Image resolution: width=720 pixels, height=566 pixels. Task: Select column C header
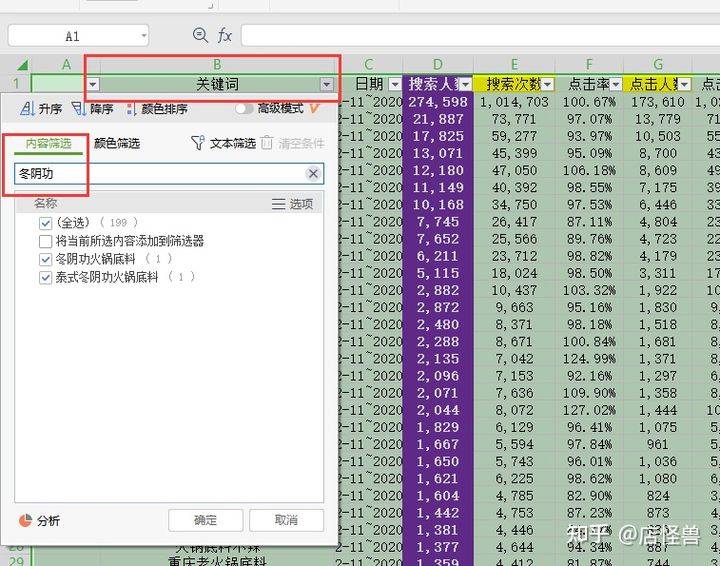(368, 64)
